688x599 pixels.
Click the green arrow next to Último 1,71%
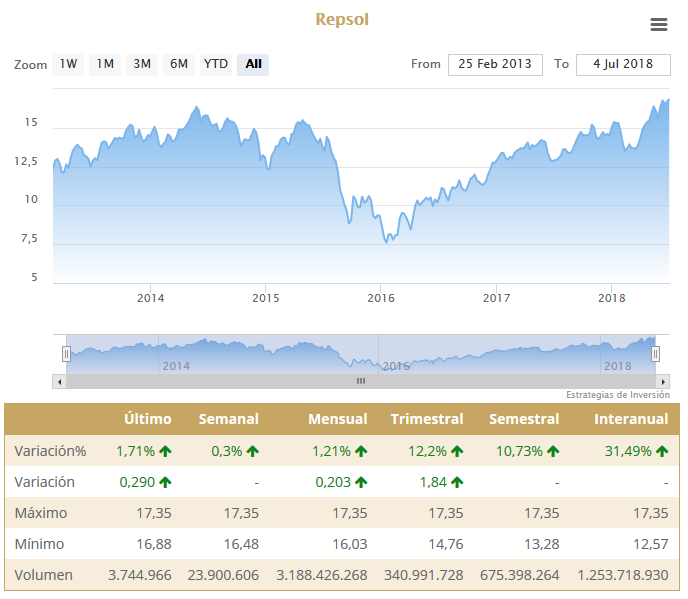tap(165, 451)
